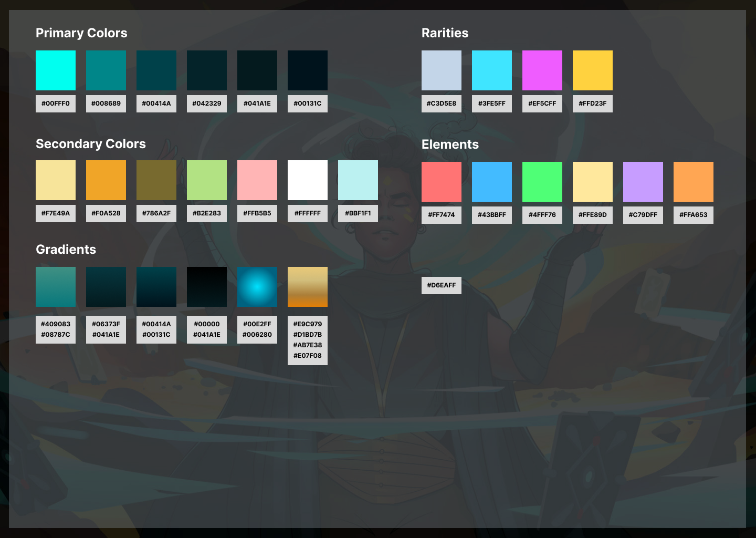
Task: Choose the pale aqua #BBF1F1 swatch
Action: [x=358, y=180]
